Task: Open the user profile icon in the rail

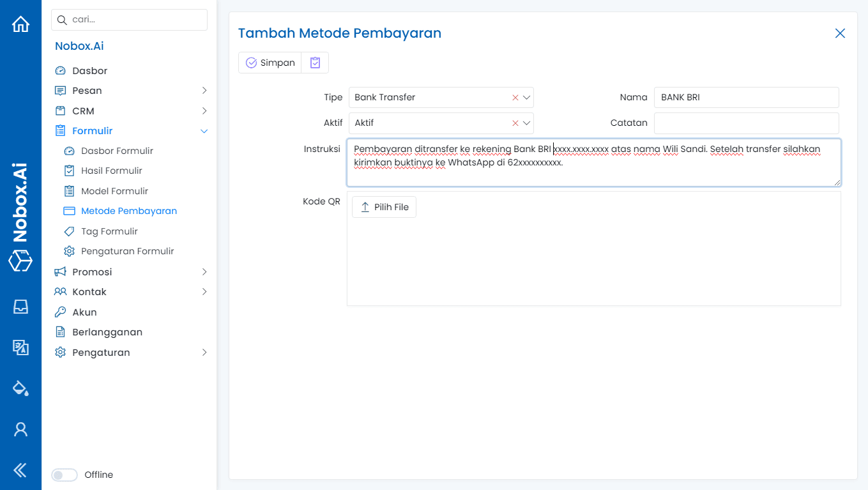Action: 20,429
